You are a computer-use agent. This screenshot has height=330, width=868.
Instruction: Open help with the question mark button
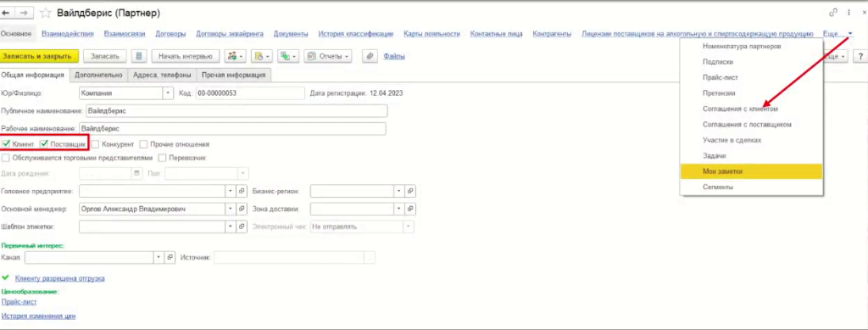pos(861,56)
